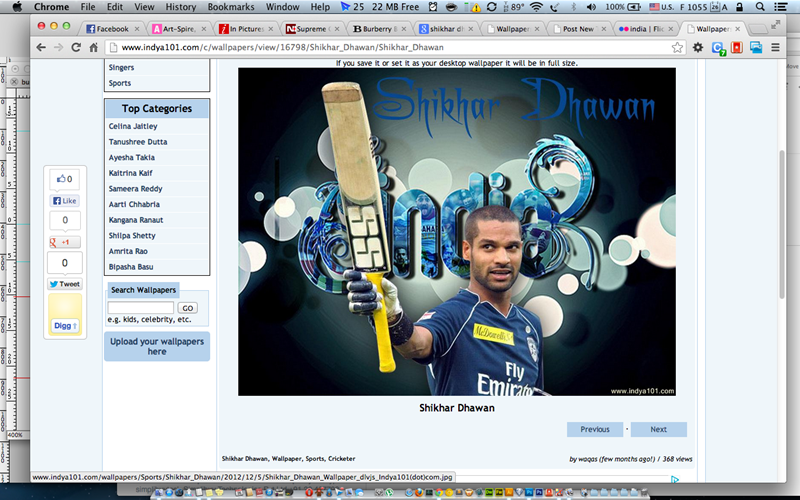Click the yellow warning triangle menu bar icon

pos(476,7)
